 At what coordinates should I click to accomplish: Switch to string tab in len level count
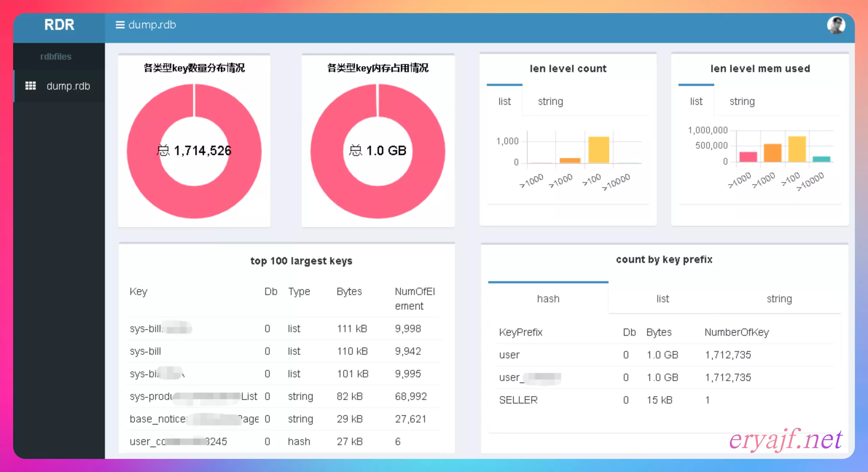pyautogui.click(x=550, y=101)
